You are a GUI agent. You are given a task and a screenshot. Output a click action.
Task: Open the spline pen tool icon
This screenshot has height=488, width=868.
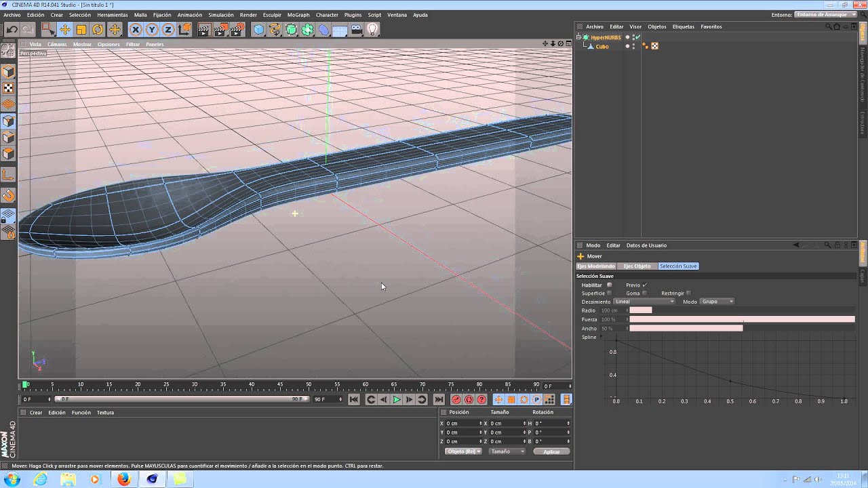pos(275,29)
